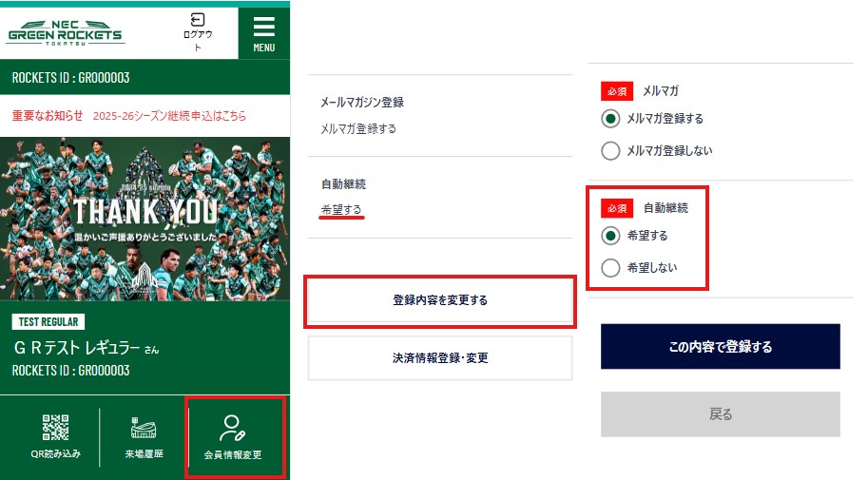Click the TEST REGULAR membership badge
The image size is (868, 480).
[x=48, y=321]
